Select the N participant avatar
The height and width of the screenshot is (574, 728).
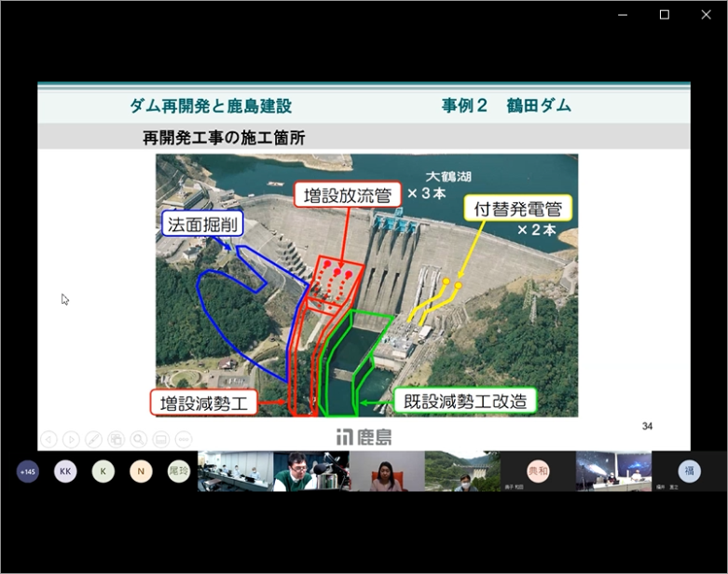pyautogui.click(x=141, y=471)
